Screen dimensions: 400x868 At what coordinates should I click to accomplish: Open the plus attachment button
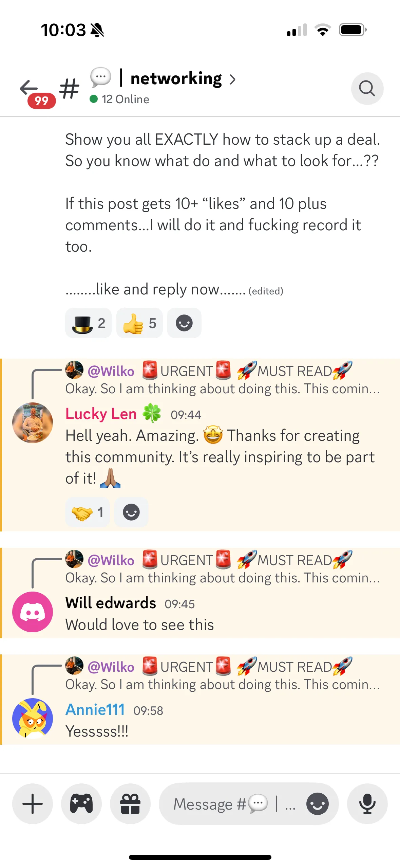point(33,803)
